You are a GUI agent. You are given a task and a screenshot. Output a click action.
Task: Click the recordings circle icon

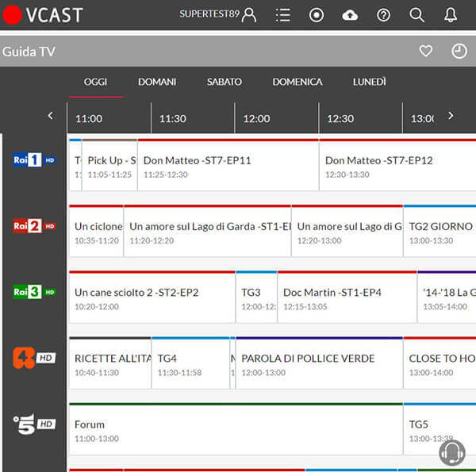(x=317, y=15)
